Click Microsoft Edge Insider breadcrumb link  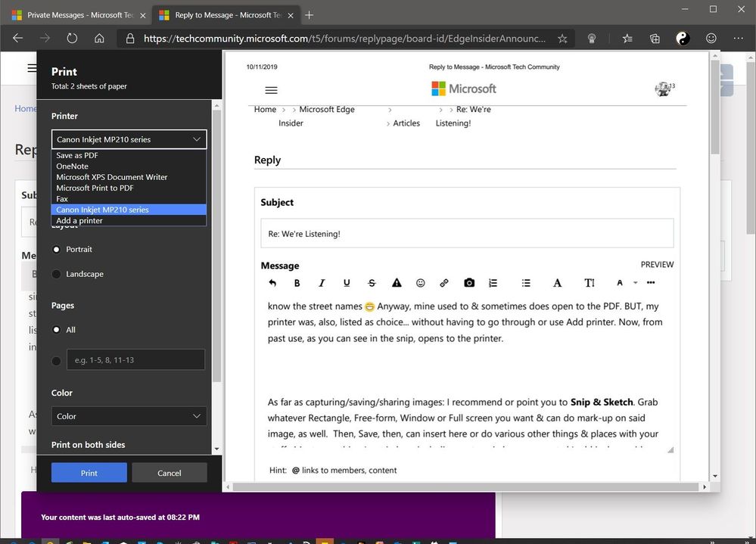[316, 116]
